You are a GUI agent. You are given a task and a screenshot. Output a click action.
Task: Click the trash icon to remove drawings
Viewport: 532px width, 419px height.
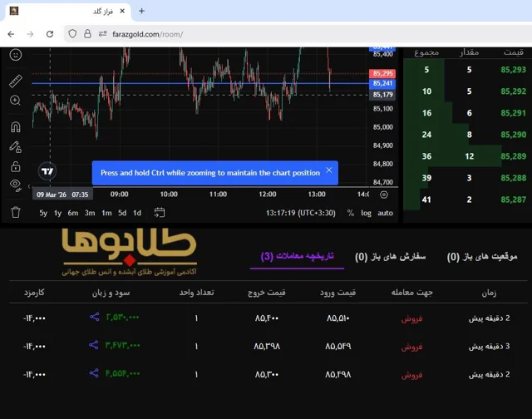click(x=16, y=213)
